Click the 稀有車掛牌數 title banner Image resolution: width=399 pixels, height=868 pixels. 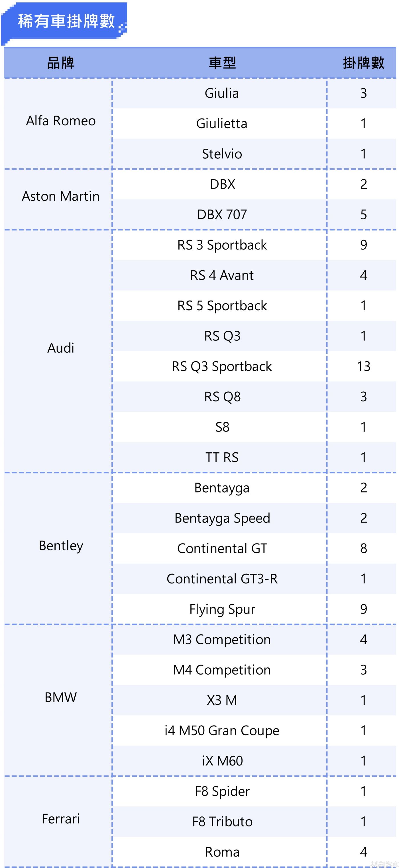point(66,21)
